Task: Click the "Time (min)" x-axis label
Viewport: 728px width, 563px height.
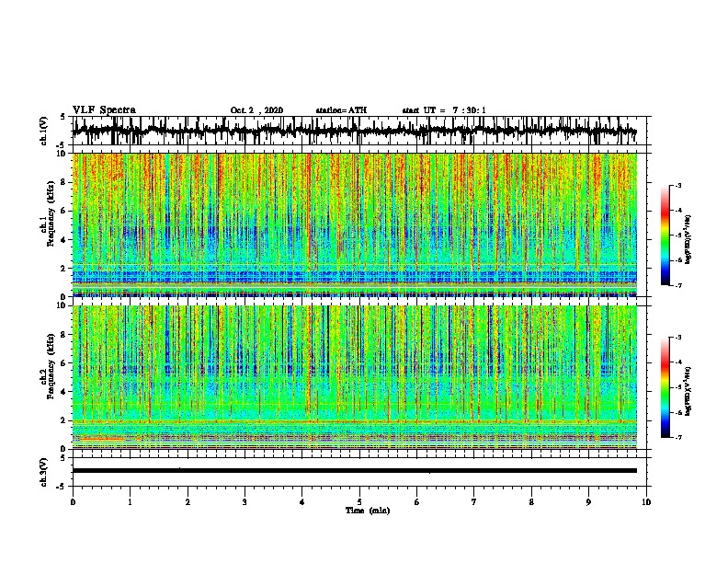Action: (x=368, y=511)
